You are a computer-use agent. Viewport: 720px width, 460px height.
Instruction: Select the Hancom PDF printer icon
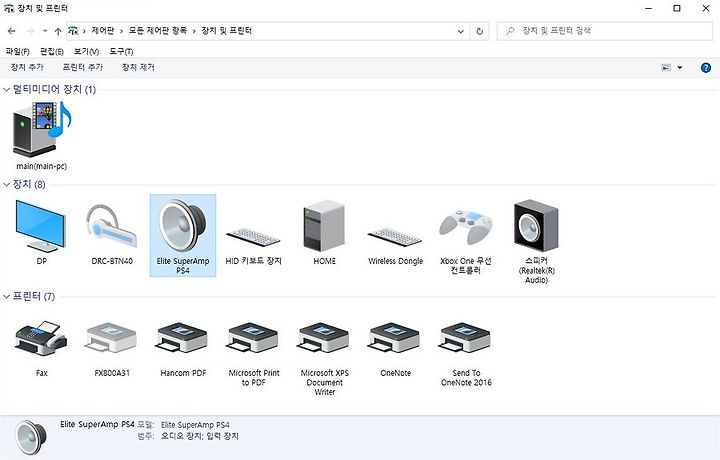click(x=183, y=338)
